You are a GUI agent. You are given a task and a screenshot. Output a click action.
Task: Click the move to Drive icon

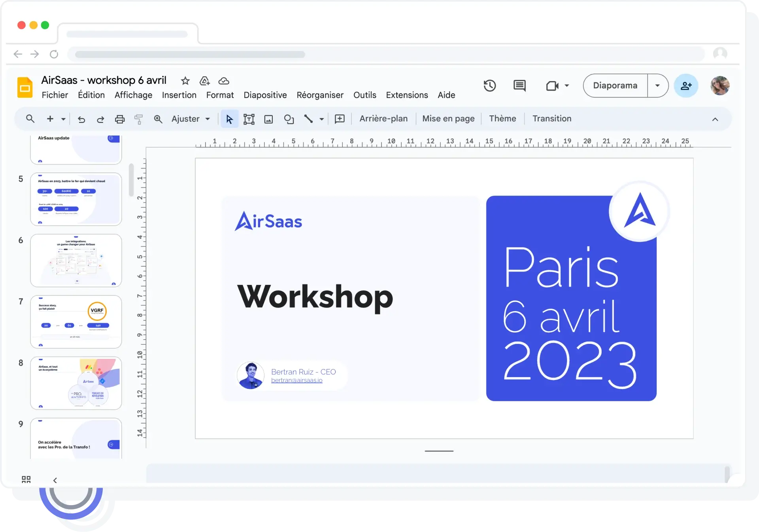(x=204, y=81)
